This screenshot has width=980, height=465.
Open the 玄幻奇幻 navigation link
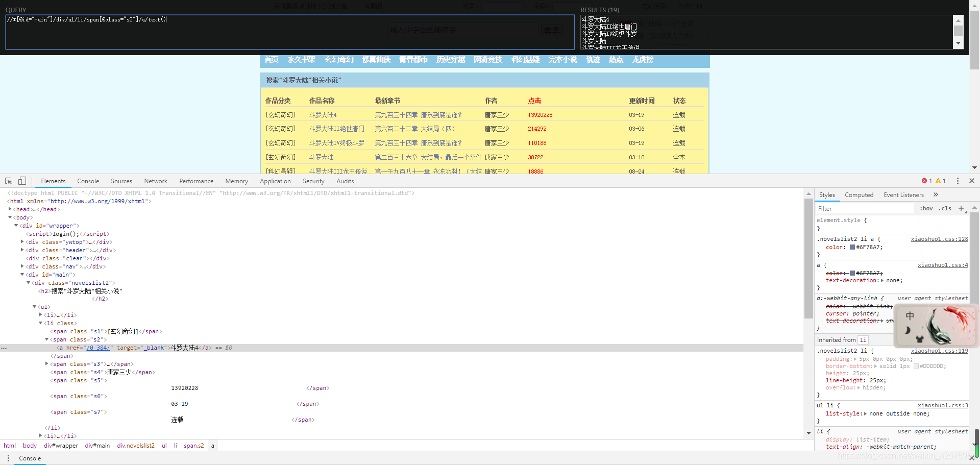[x=339, y=60]
